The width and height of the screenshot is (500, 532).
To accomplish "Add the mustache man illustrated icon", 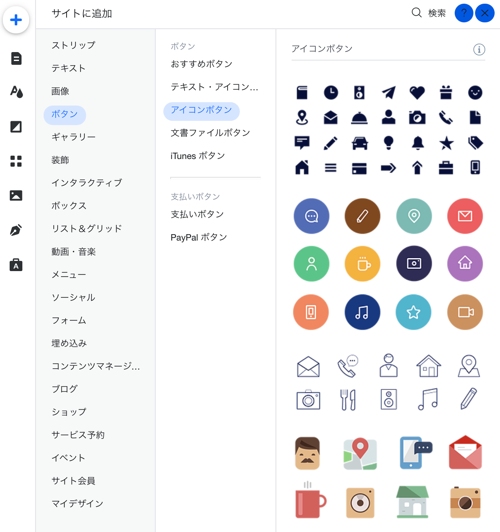I will pos(307,453).
